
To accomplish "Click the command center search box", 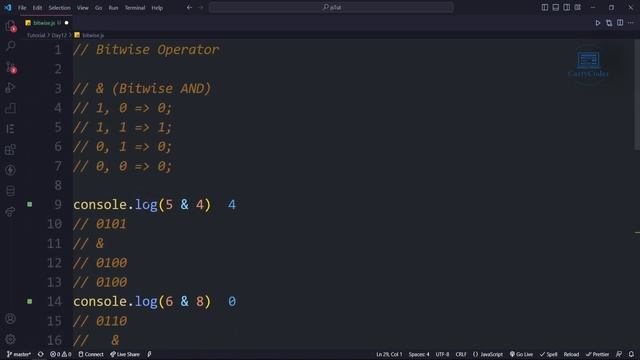I will (x=331, y=7).
